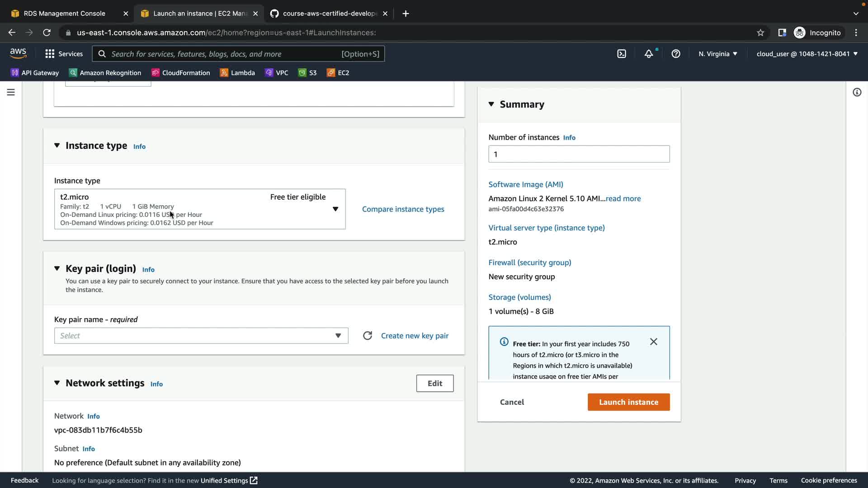Screen dimensions: 868x488
Task: Click the Number of instances field
Action: tap(579, 154)
